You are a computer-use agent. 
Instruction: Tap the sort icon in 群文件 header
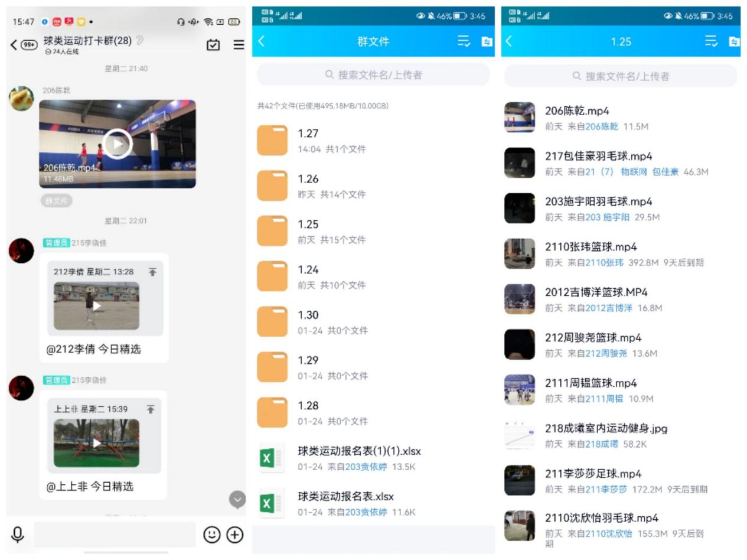[x=464, y=41]
